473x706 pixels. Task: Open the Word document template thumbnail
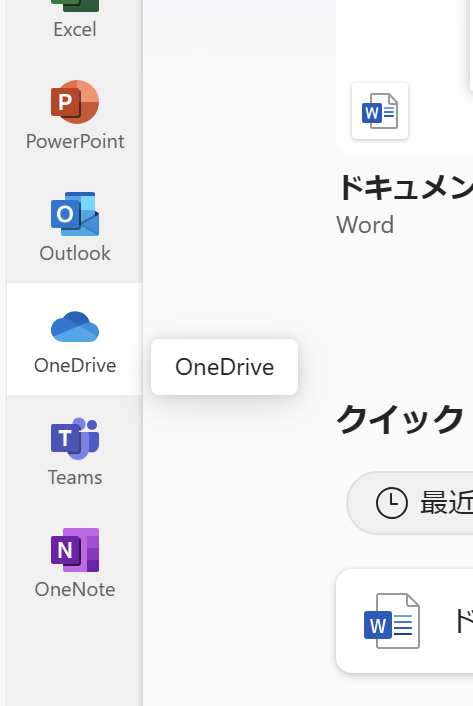[x=380, y=111]
